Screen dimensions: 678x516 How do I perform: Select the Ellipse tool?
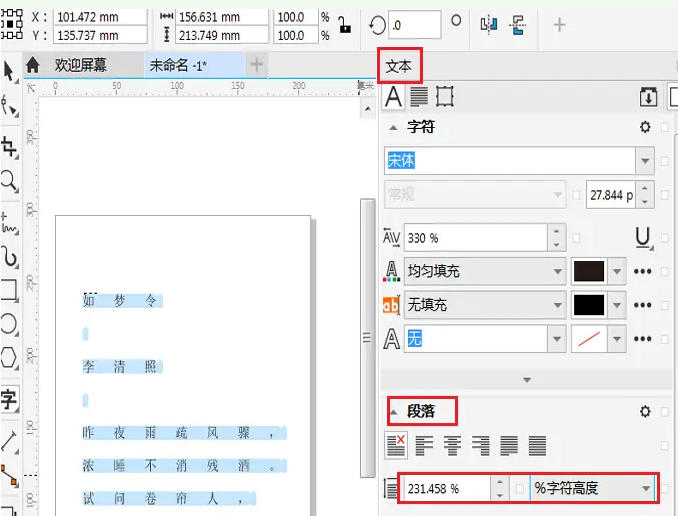(9, 324)
